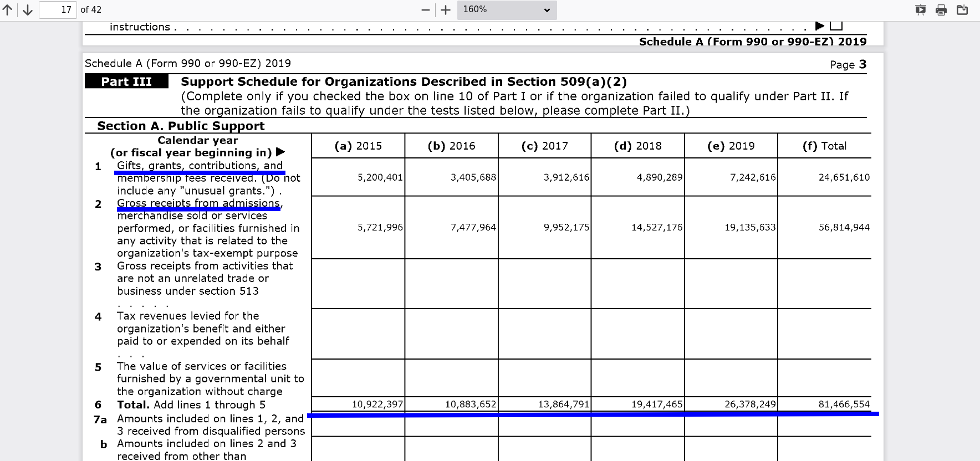Download the PDF file
This screenshot has width=980, height=461.
[x=962, y=10]
